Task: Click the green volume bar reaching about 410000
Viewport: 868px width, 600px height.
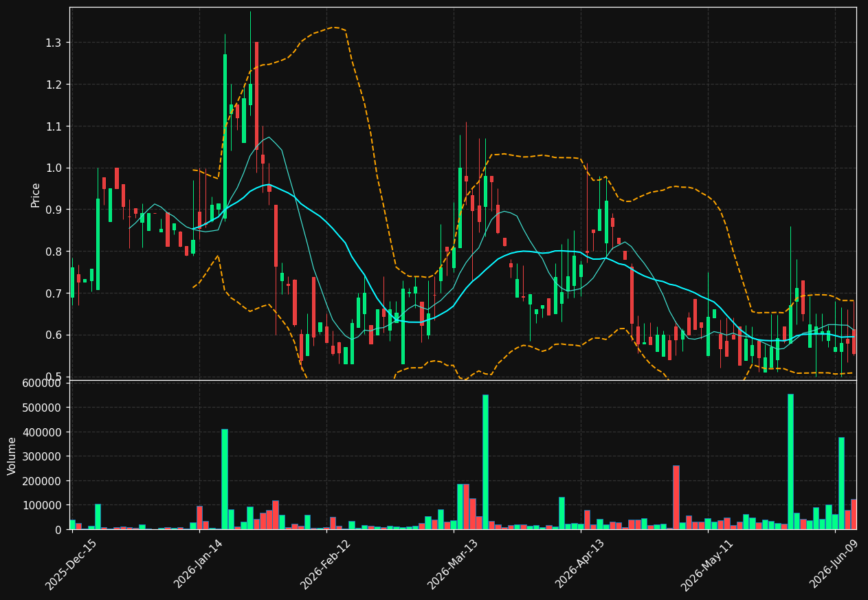Action: tap(225, 479)
